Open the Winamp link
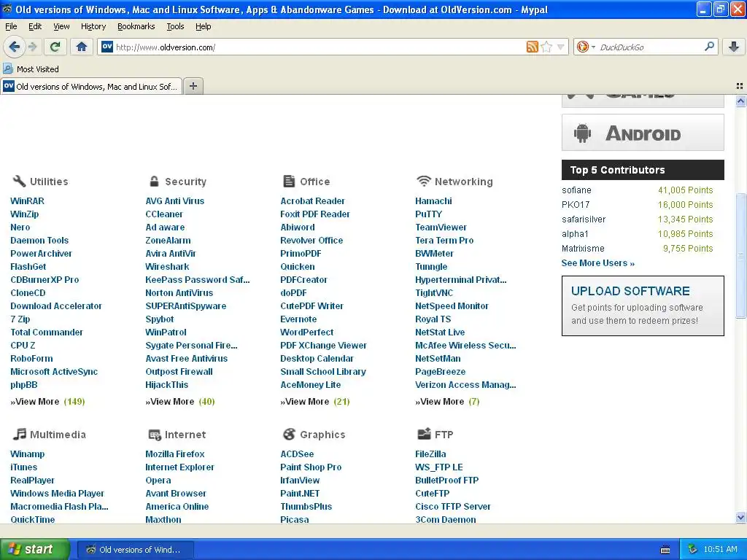Image resolution: width=747 pixels, height=560 pixels. pos(27,454)
